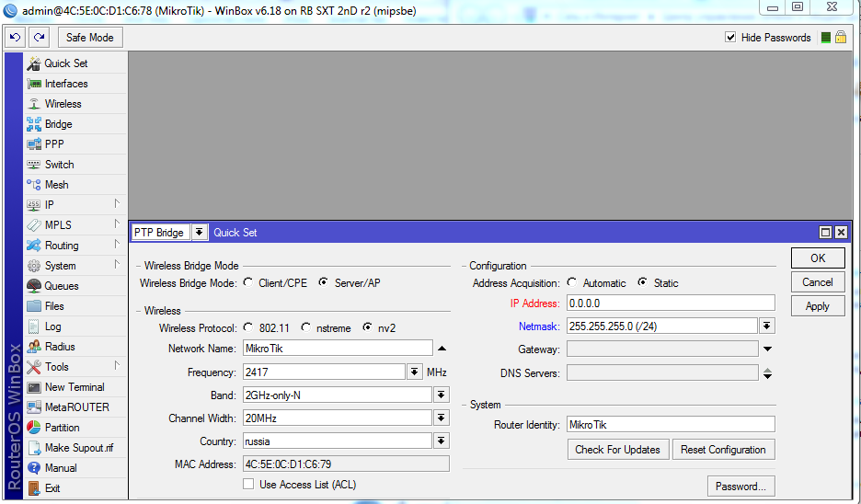Choose nv2 wireless protocol
The width and height of the screenshot is (861, 504).
[367, 327]
